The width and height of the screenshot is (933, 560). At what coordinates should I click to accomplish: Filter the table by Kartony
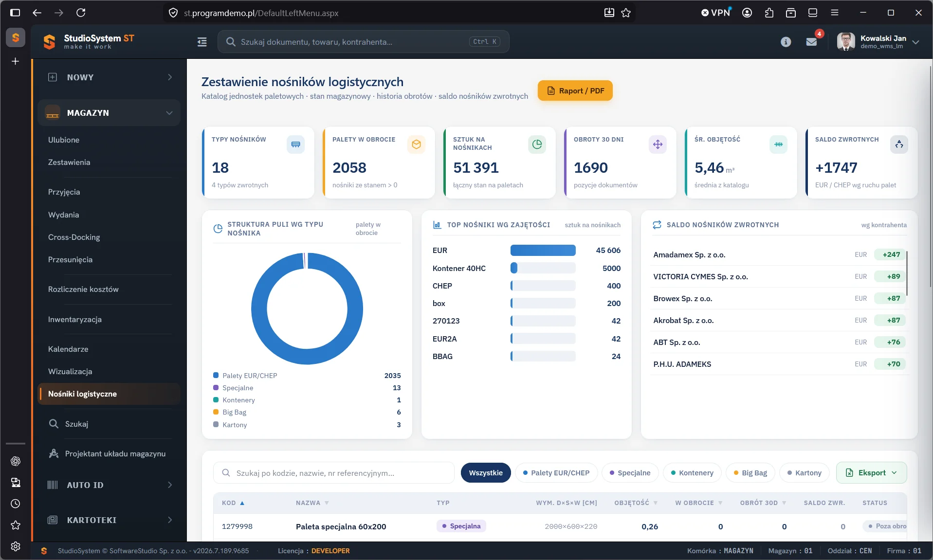[804, 473]
